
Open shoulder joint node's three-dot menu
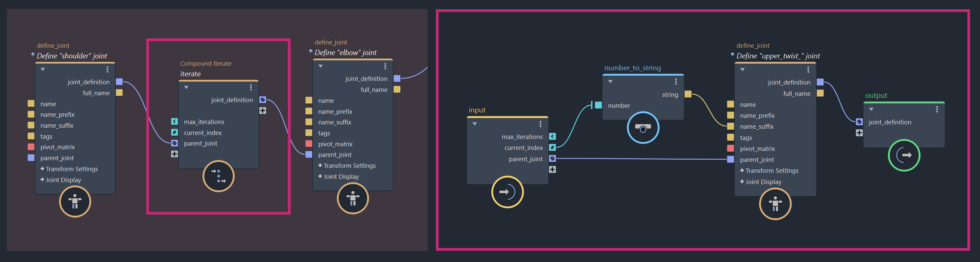(x=107, y=69)
